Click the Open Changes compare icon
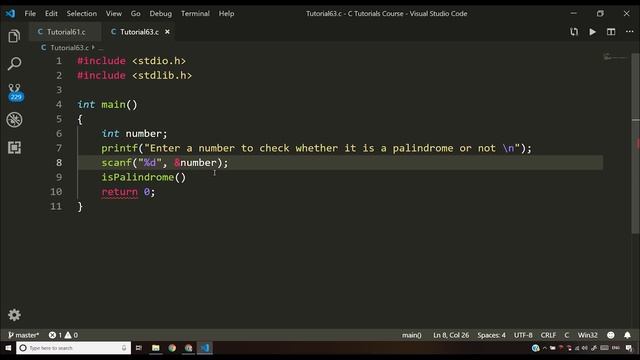640x360 pixels. (574, 32)
